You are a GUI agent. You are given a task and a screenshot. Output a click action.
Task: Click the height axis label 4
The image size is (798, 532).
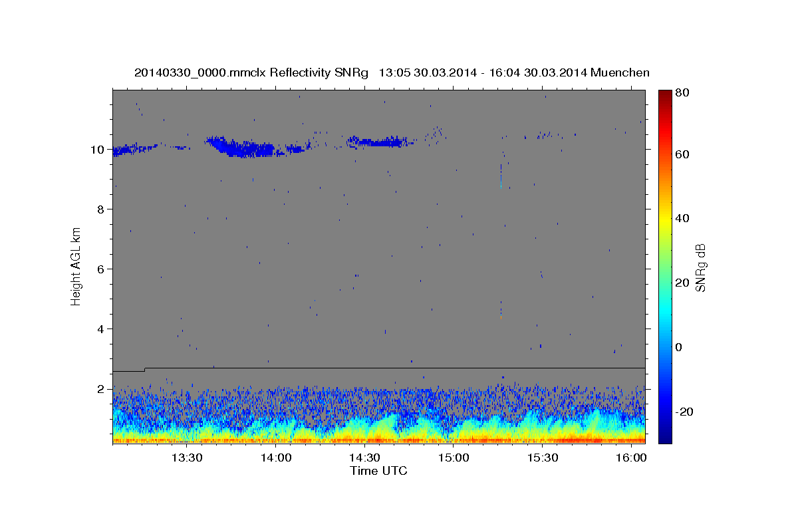tap(100, 329)
